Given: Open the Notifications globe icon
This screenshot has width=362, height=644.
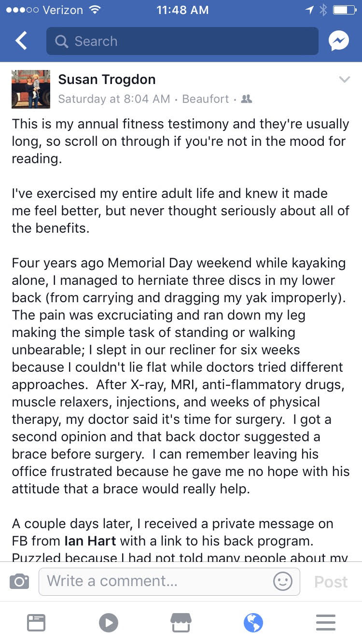Looking at the screenshot, I should point(253,623).
